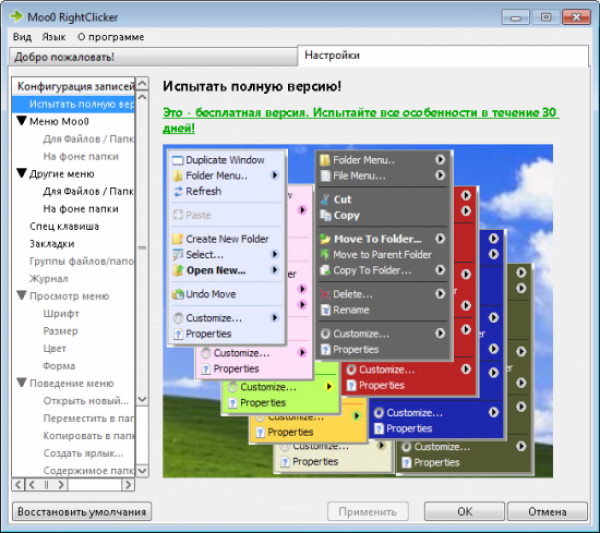Select the Просмотр меню tree label
Viewport: 600px width, 533px height.
click(x=69, y=296)
